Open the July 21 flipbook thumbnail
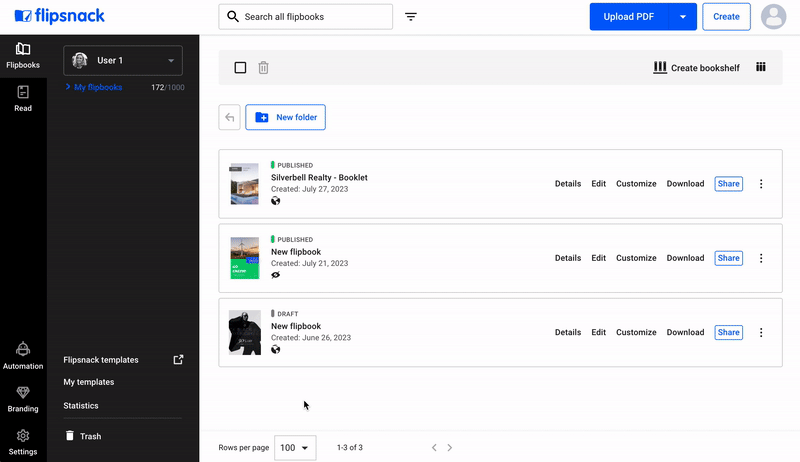Screen dimensions: 800x462 pyautogui.click(x=244, y=258)
